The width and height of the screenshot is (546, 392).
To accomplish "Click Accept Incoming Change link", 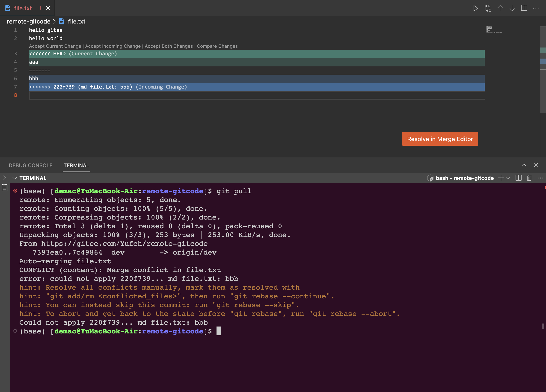I will [x=113, y=46].
